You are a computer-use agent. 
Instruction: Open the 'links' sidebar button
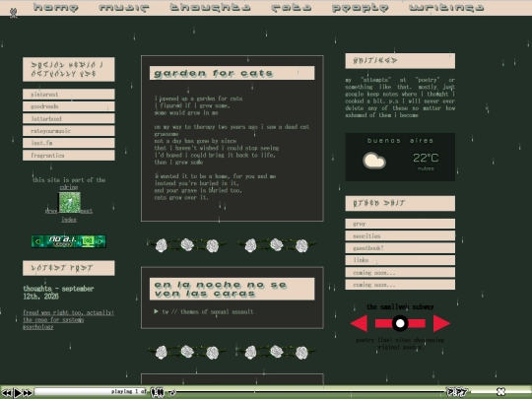tap(400, 260)
